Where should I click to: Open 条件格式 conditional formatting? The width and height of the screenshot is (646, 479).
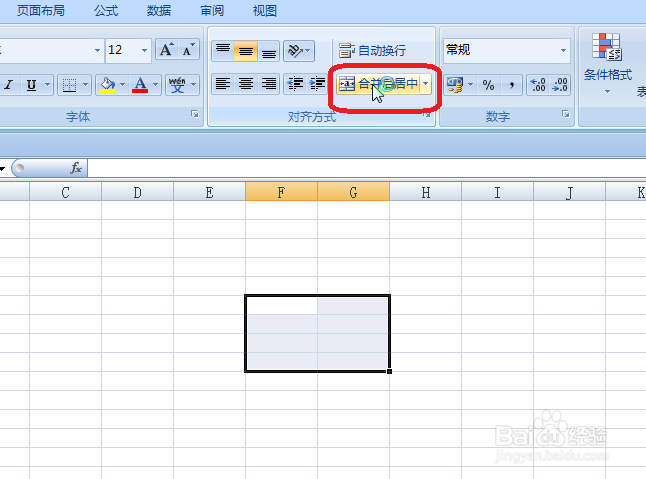[x=608, y=63]
